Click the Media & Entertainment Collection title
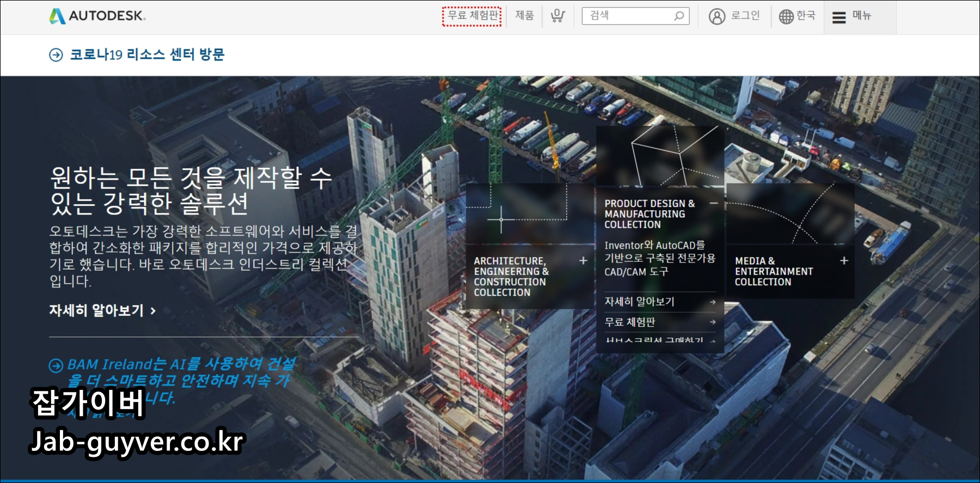The image size is (980, 483). [774, 271]
